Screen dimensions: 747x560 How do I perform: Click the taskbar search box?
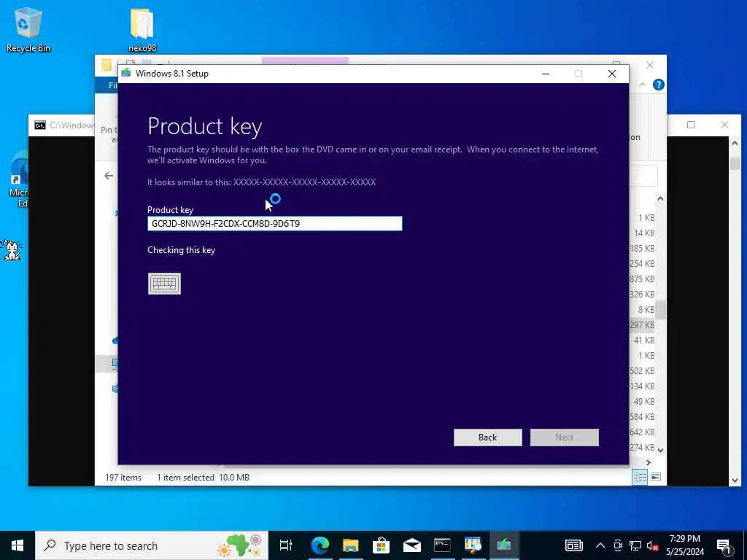click(x=152, y=545)
